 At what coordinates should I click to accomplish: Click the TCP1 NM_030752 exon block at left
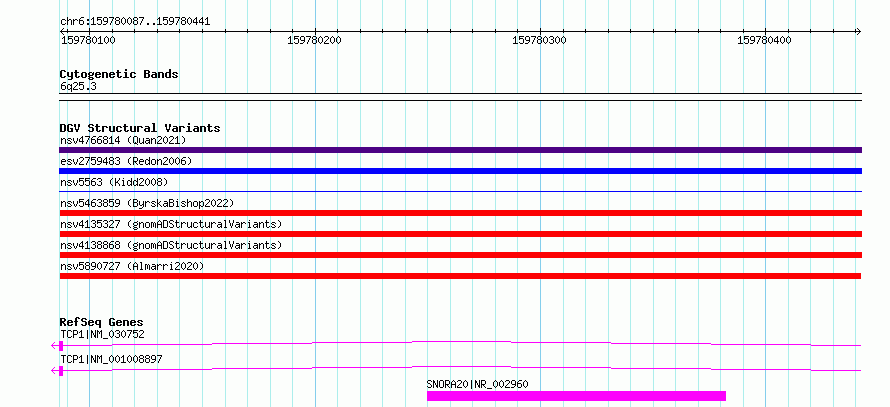pyautogui.click(x=61, y=345)
